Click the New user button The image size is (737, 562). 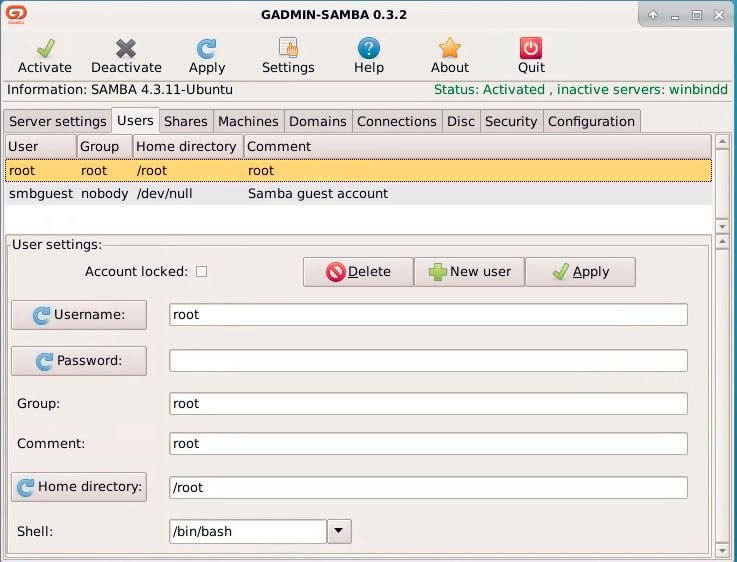[x=469, y=272]
